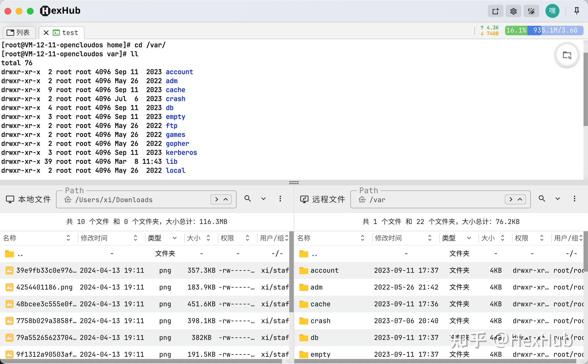Open the 类型 column type dropdown
588x364 pixels.
pos(175,238)
